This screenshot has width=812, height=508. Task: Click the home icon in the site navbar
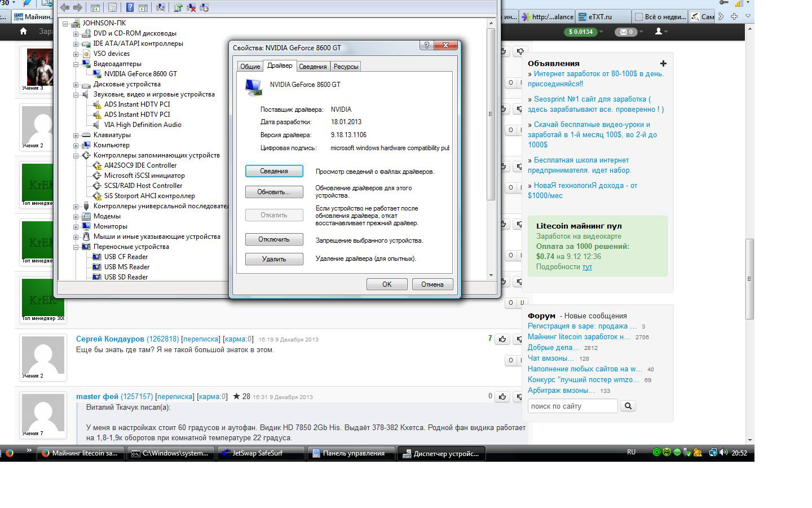click(23, 32)
